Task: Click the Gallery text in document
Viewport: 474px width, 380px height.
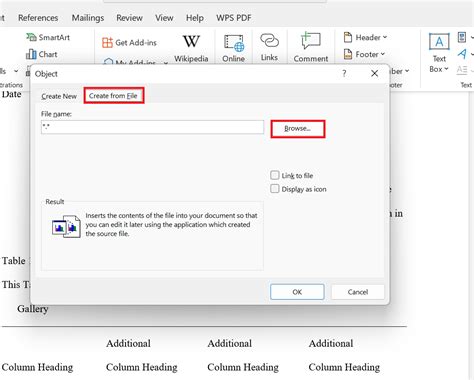Action: click(x=33, y=309)
